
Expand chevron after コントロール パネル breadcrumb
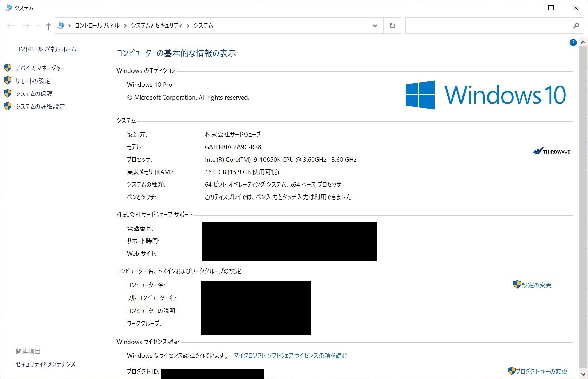point(125,26)
